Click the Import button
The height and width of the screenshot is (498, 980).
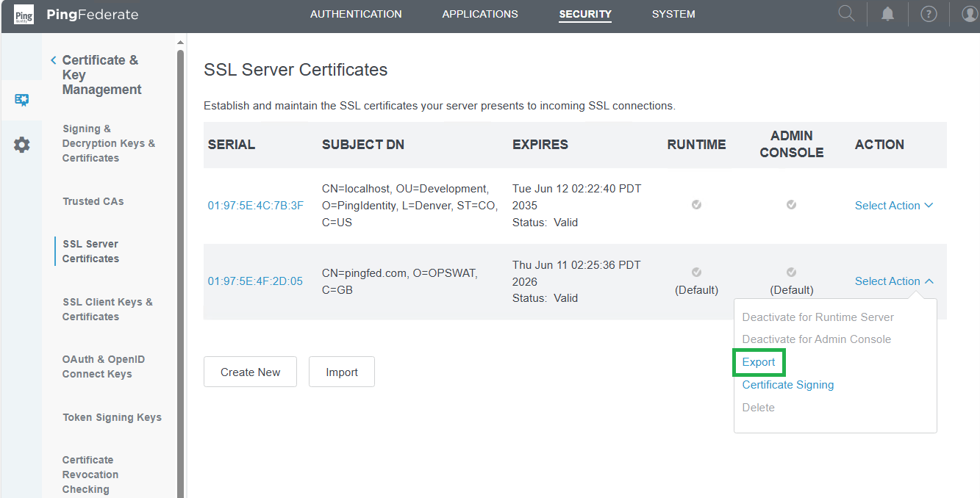point(342,372)
